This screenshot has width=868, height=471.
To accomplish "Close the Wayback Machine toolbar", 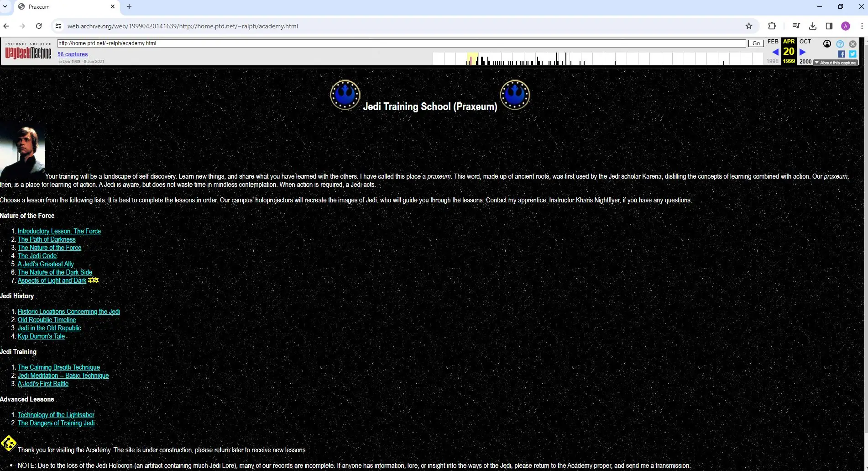I will (852, 44).
